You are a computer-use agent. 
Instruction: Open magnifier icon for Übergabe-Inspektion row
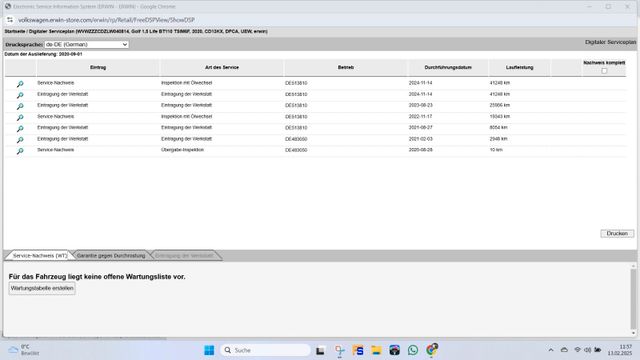pyautogui.click(x=20, y=151)
